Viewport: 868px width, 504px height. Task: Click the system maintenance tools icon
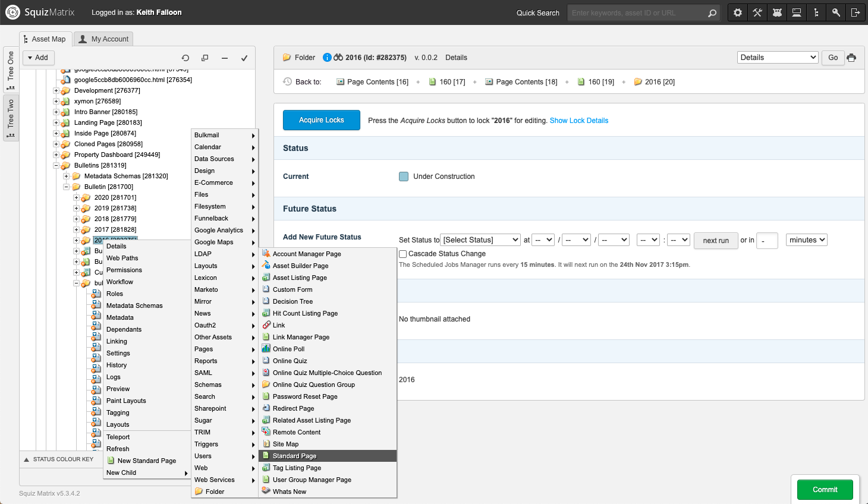(757, 12)
